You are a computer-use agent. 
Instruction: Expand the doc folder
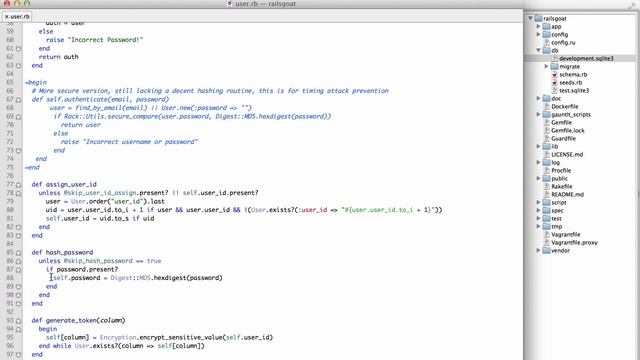538,98
